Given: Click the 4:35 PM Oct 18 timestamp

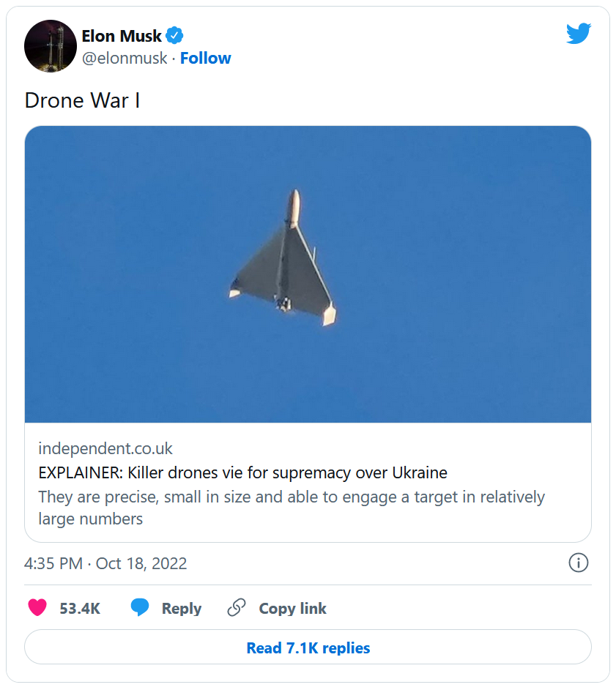Looking at the screenshot, I should [x=105, y=563].
